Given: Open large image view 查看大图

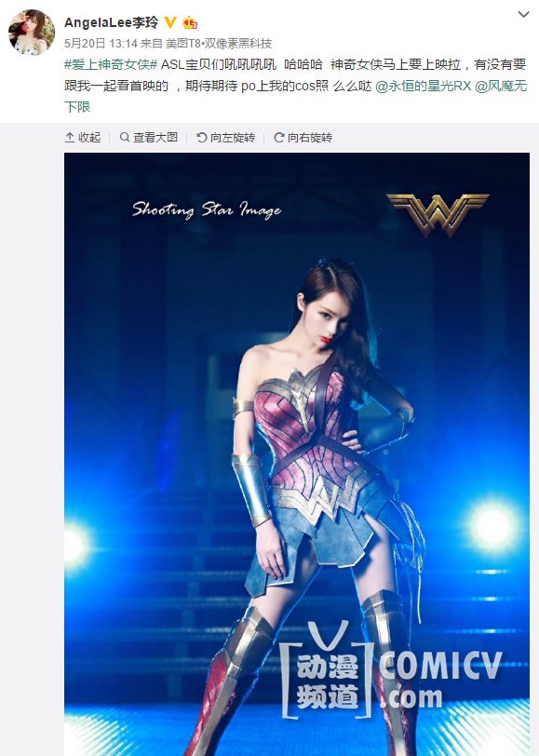Looking at the screenshot, I should [149, 138].
